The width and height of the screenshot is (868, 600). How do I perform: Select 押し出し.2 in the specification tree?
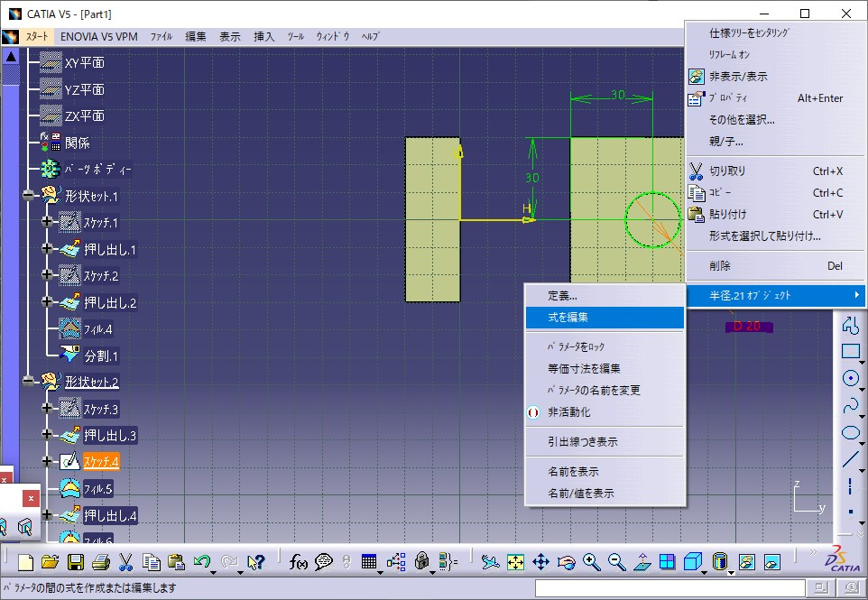110,302
